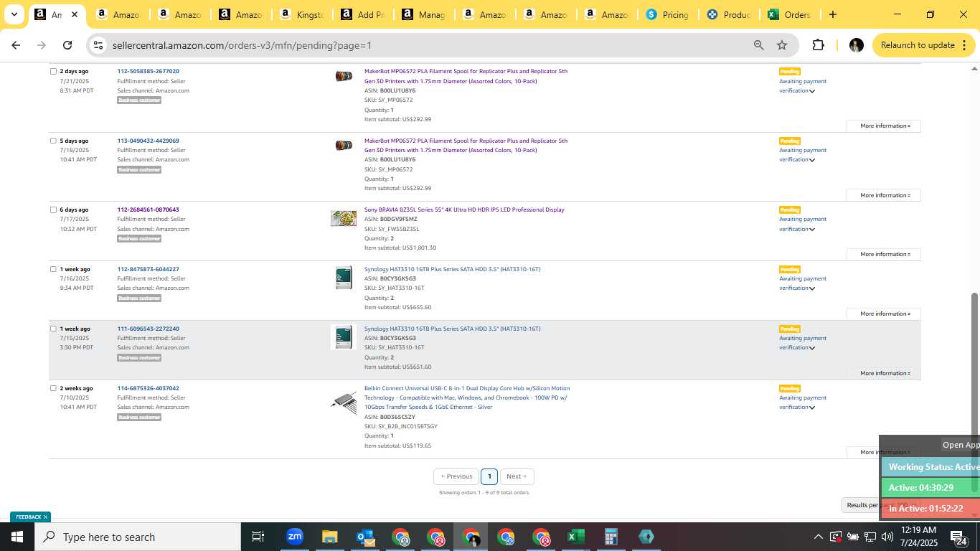Screen dimensions: 980x551
Task: Click Synology HDD thumbnail for order 112-8475873
Action: (344, 278)
